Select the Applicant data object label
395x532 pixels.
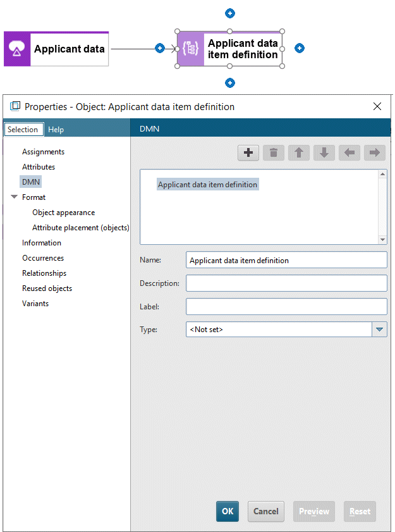point(69,49)
